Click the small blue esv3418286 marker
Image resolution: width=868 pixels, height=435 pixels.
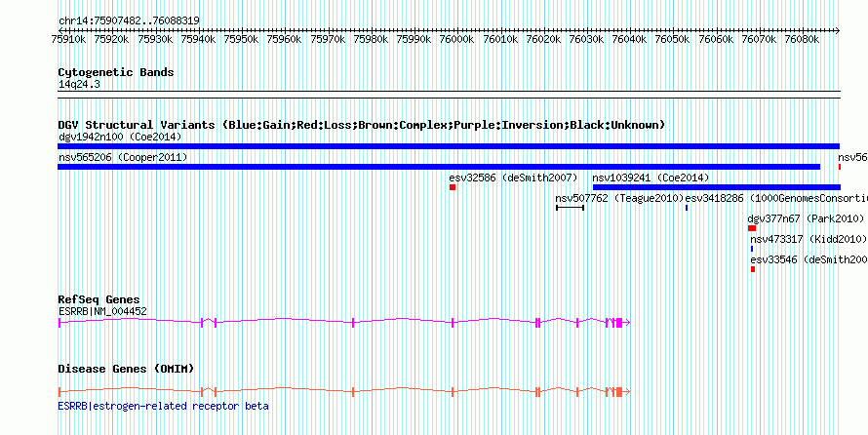(687, 208)
